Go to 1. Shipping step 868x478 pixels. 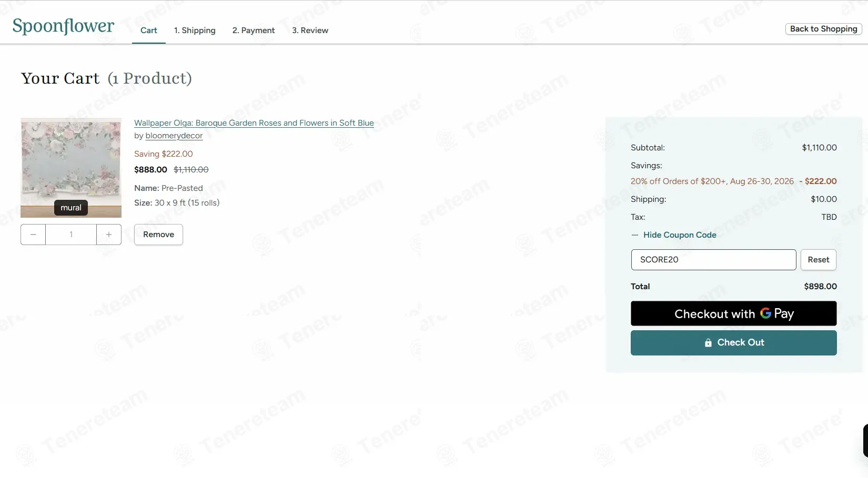(195, 30)
